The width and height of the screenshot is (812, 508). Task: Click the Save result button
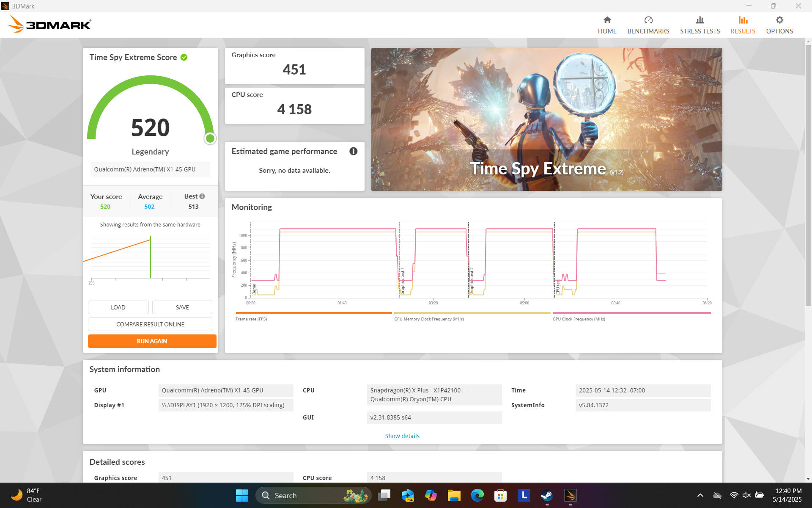(182, 307)
